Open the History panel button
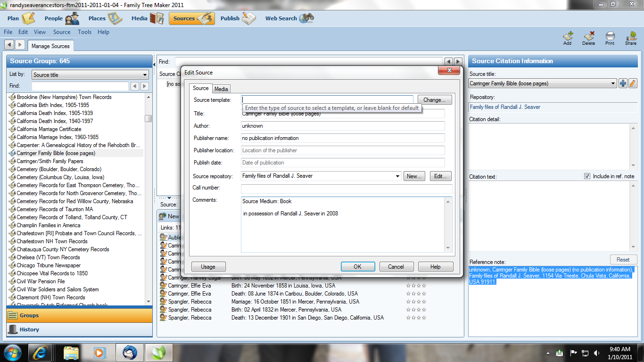This screenshot has height=362, width=644. coord(79,329)
